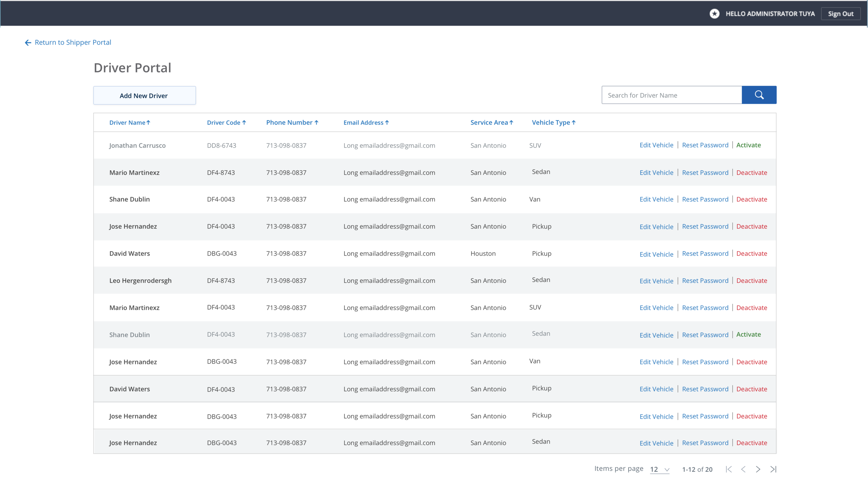This screenshot has width=868, height=488.
Task: Click sort arrow beside Phone Number header
Action: [x=316, y=123]
